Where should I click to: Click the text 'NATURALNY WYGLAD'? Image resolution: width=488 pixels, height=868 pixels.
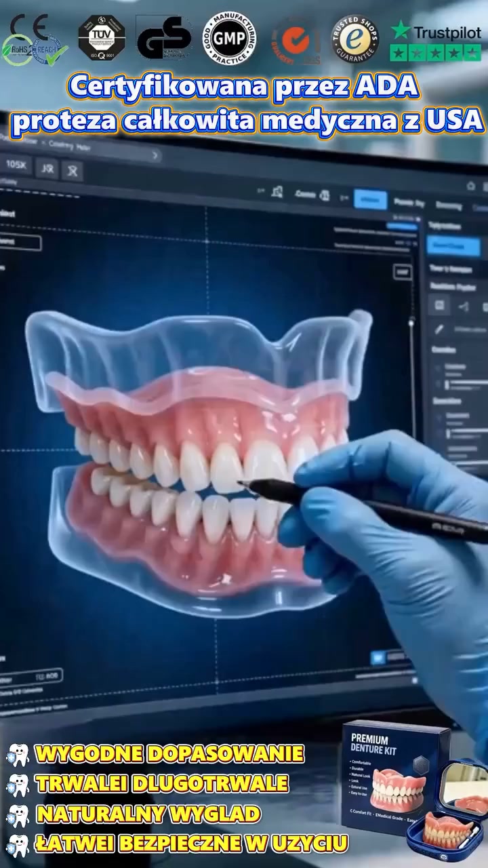[148, 814]
